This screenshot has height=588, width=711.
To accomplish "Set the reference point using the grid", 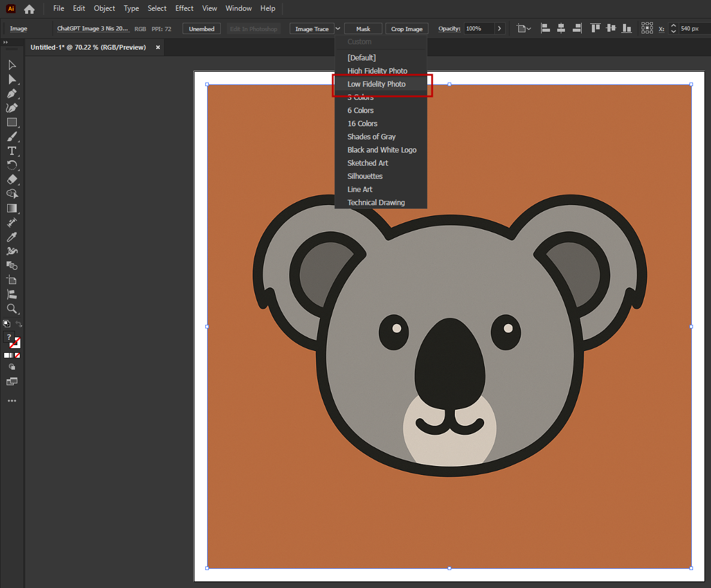I will [647, 28].
